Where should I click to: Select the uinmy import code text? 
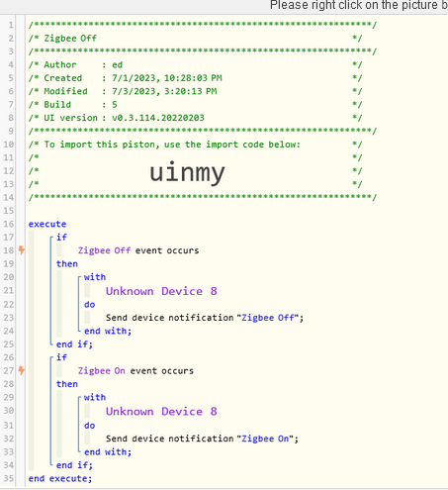187,172
